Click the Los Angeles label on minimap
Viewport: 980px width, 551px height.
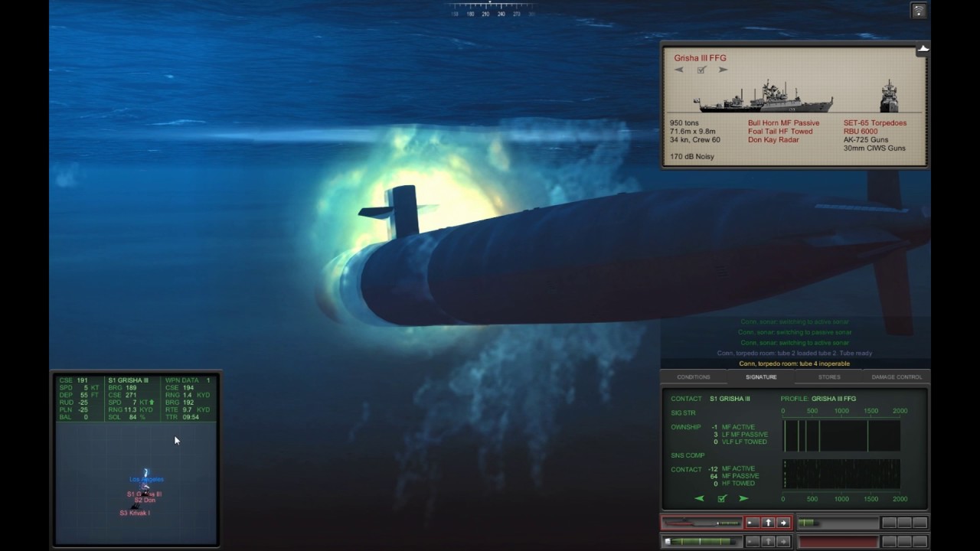[146, 479]
